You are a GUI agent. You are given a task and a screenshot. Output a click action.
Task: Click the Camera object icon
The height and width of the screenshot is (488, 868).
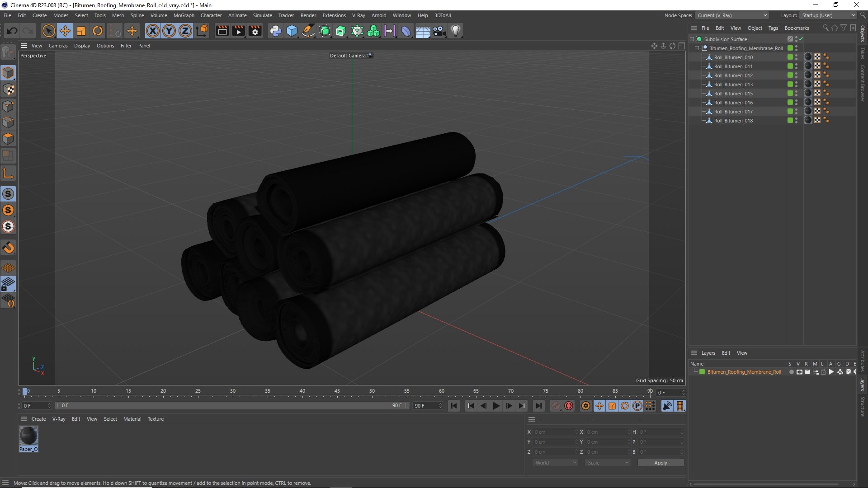click(439, 31)
